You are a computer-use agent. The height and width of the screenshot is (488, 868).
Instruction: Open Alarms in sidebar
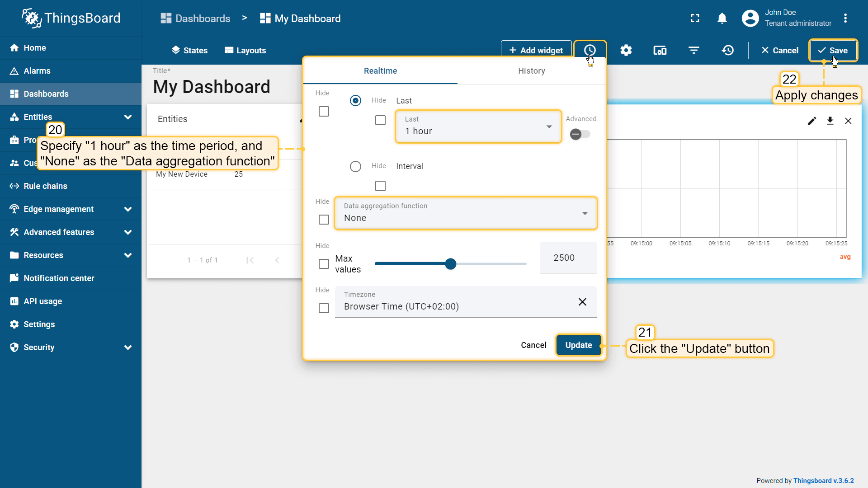point(71,71)
